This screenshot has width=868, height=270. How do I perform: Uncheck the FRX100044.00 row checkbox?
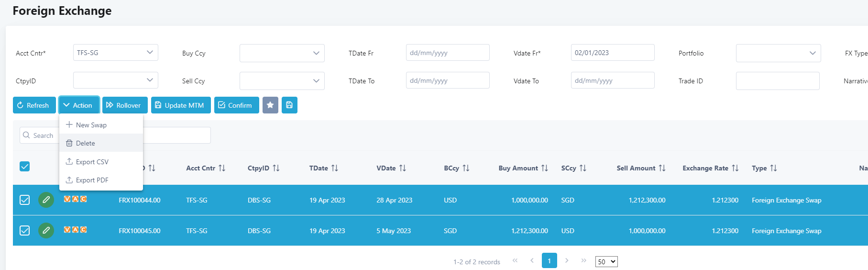25,200
